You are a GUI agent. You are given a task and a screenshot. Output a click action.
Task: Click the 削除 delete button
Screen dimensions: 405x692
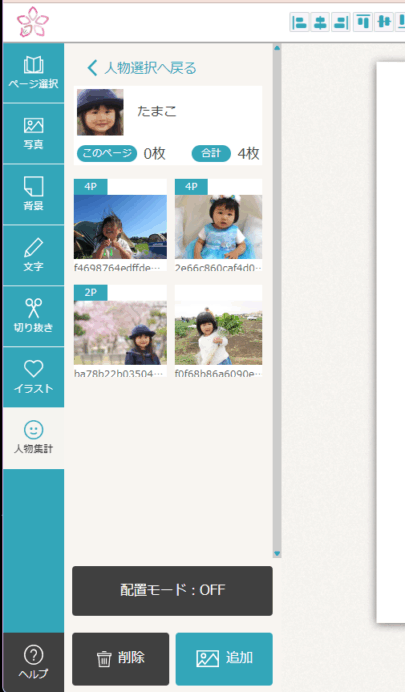[120, 659]
